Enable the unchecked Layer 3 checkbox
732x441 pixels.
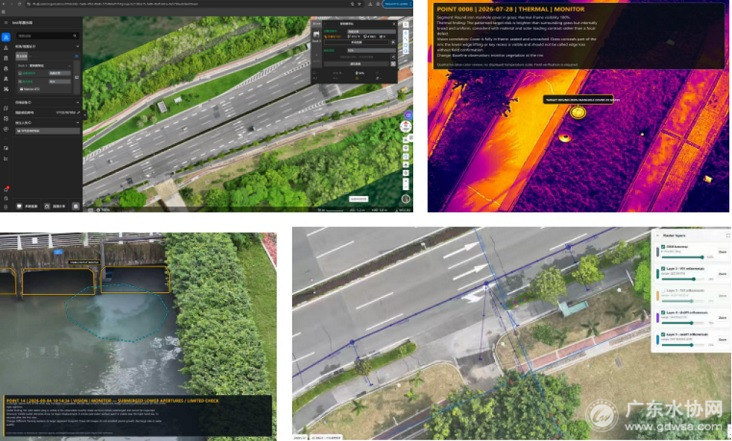[x=663, y=291]
